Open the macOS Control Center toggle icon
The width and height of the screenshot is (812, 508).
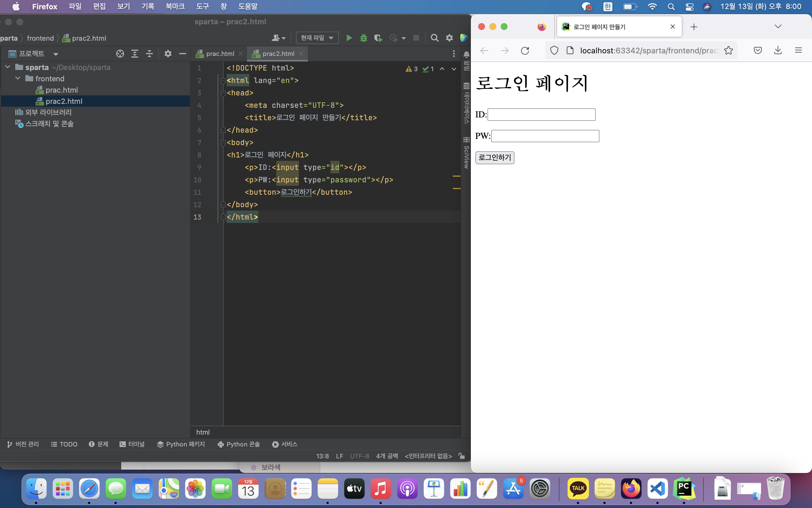(689, 7)
